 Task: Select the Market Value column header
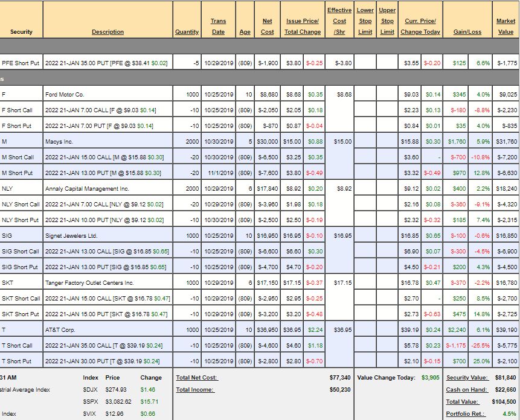point(506,27)
